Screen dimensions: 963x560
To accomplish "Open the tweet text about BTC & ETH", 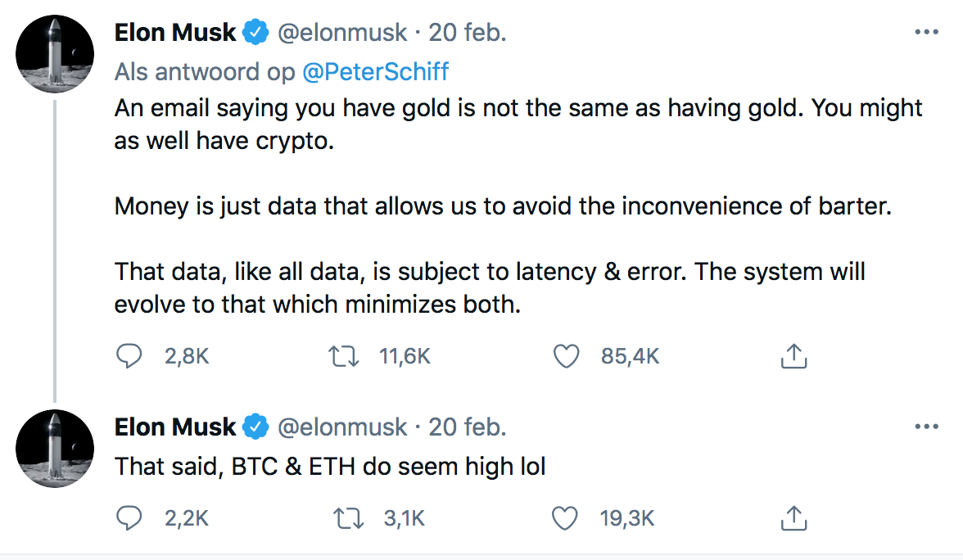I will pyautogui.click(x=330, y=467).
